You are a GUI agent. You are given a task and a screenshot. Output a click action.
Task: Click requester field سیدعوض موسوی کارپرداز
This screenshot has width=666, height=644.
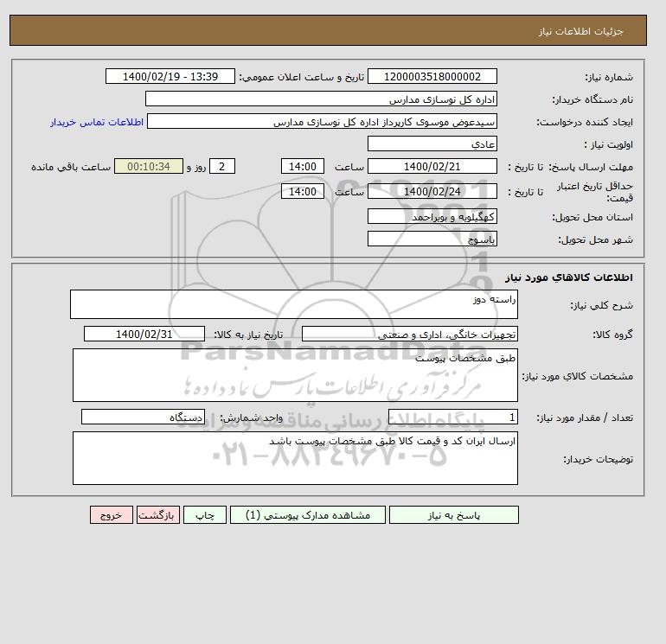pyautogui.click(x=322, y=121)
